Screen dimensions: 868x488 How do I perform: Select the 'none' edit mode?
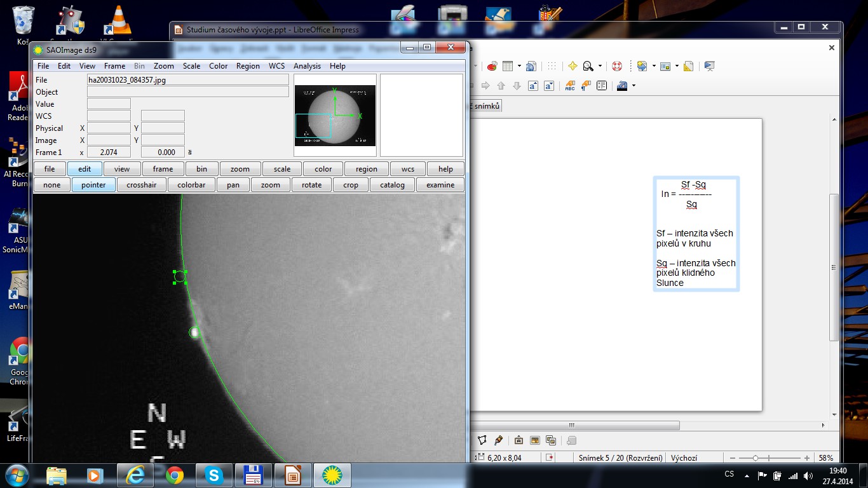click(x=52, y=185)
